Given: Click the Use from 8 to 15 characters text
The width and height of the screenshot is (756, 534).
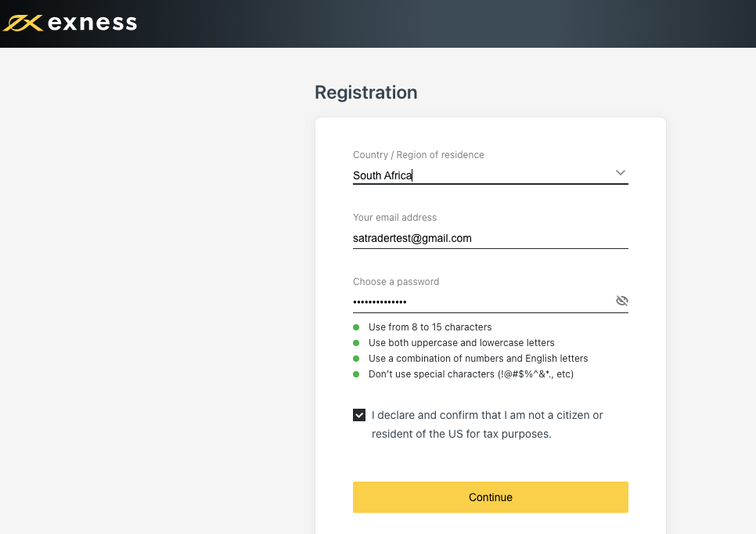Looking at the screenshot, I should click(430, 327).
